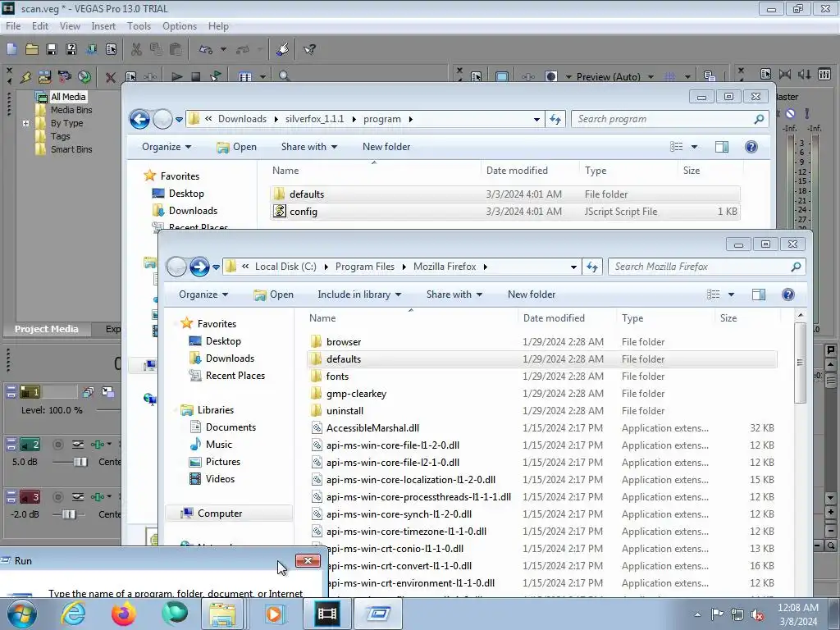Click the Back arrow in silverfox program window
Image resolution: width=840 pixels, height=630 pixels.
(139, 119)
